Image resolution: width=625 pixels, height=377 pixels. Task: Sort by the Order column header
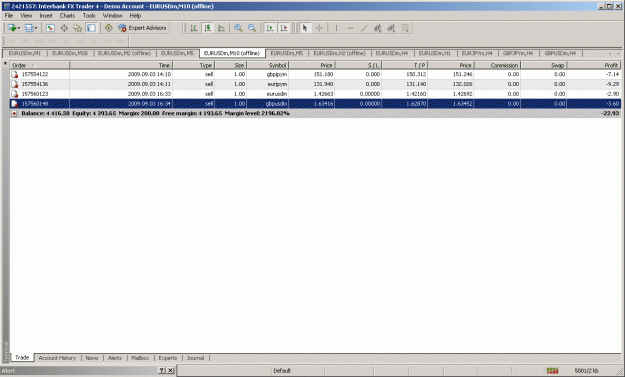coord(39,65)
